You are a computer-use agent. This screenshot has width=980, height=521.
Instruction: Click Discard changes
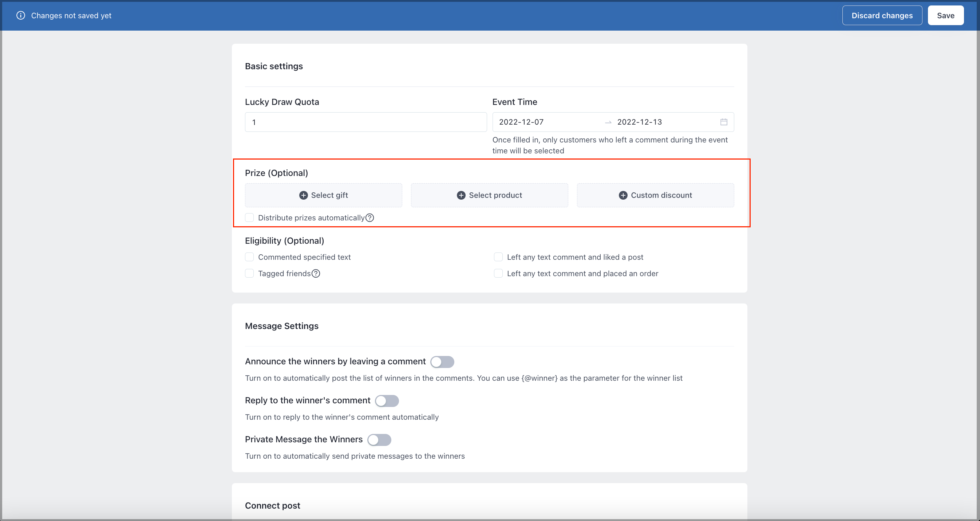coord(882,15)
